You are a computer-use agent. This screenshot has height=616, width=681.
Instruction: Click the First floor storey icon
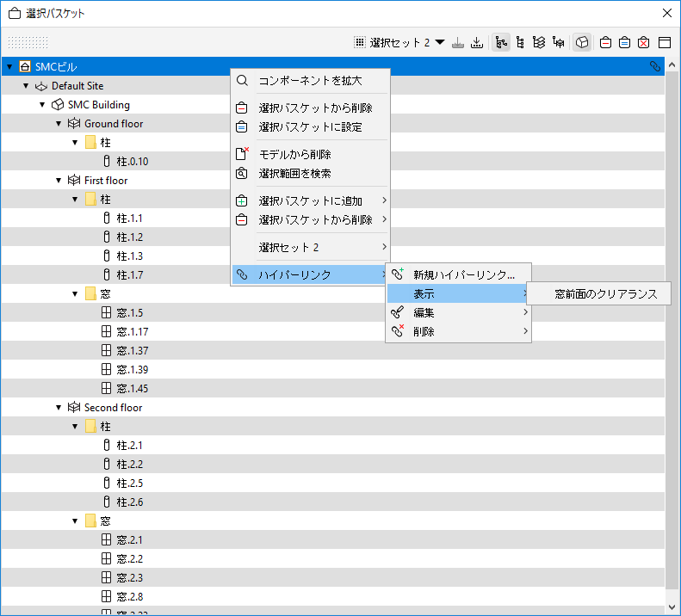[74, 180]
